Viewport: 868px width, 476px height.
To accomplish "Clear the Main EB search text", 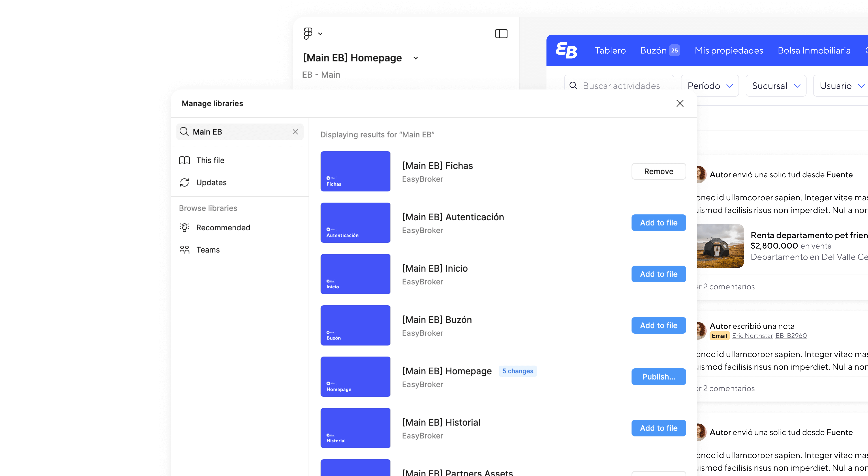I will point(295,132).
